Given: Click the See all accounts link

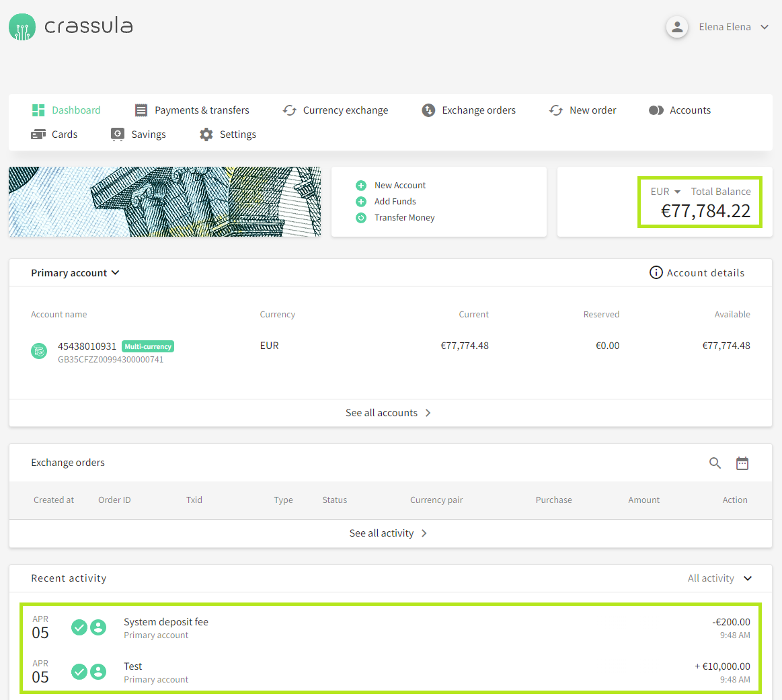Looking at the screenshot, I should pyautogui.click(x=389, y=413).
